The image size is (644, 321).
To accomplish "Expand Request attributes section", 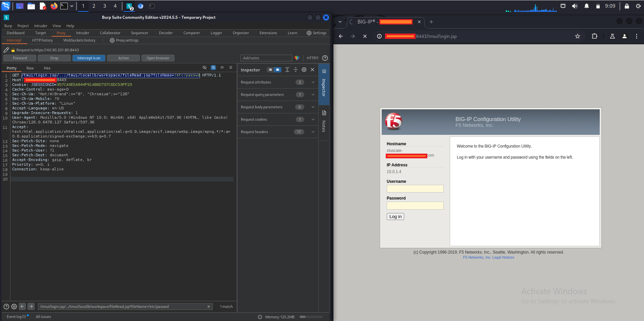I will coord(278,82).
